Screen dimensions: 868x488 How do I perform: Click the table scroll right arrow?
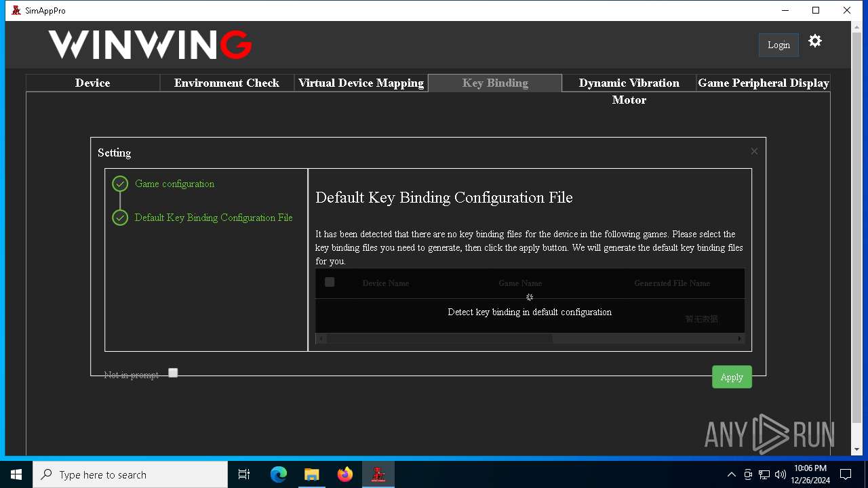[x=739, y=338]
